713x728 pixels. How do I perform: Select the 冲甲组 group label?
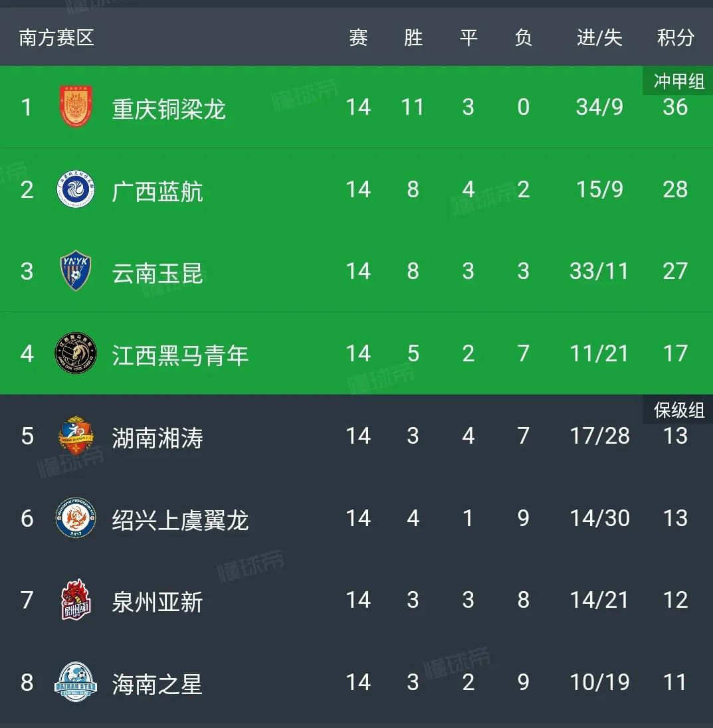678,81
